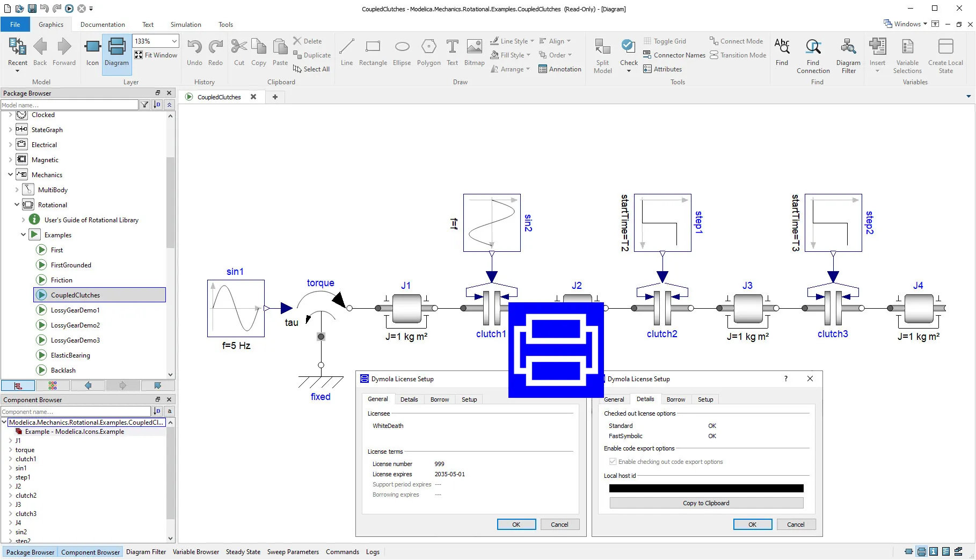The height and width of the screenshot is (560, 976).
Task: Open Find Connection tool
Action: click(x=813, y=55)
